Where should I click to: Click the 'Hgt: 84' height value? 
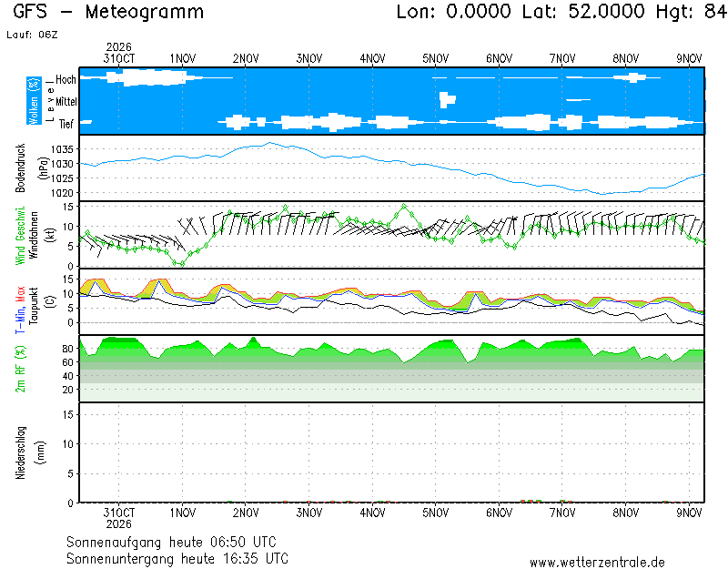pos(691,12)
